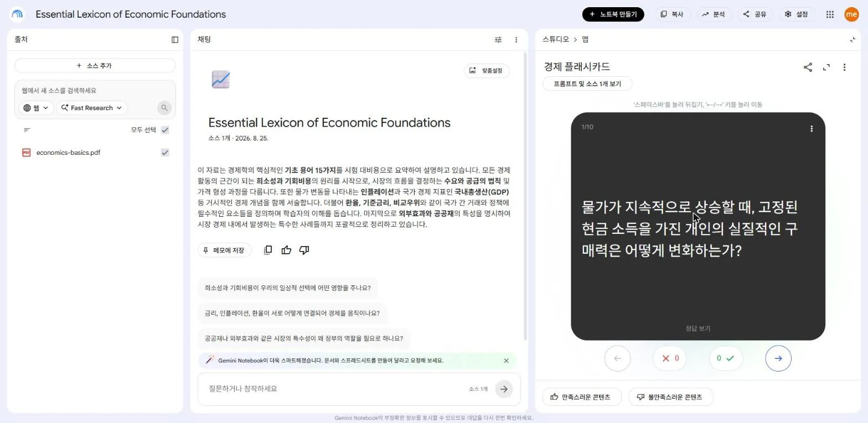Reveal answer with 정답 보기

(x=697, y=328)
